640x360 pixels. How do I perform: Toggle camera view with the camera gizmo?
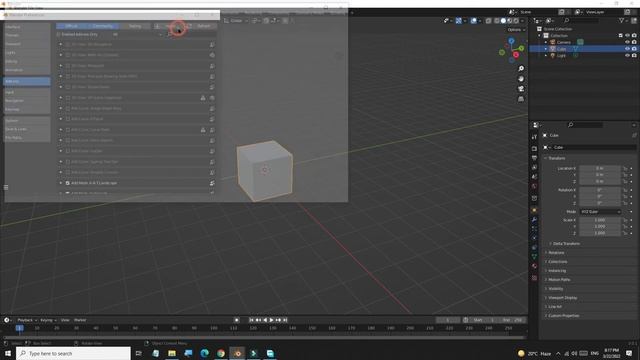pos(521,89)
